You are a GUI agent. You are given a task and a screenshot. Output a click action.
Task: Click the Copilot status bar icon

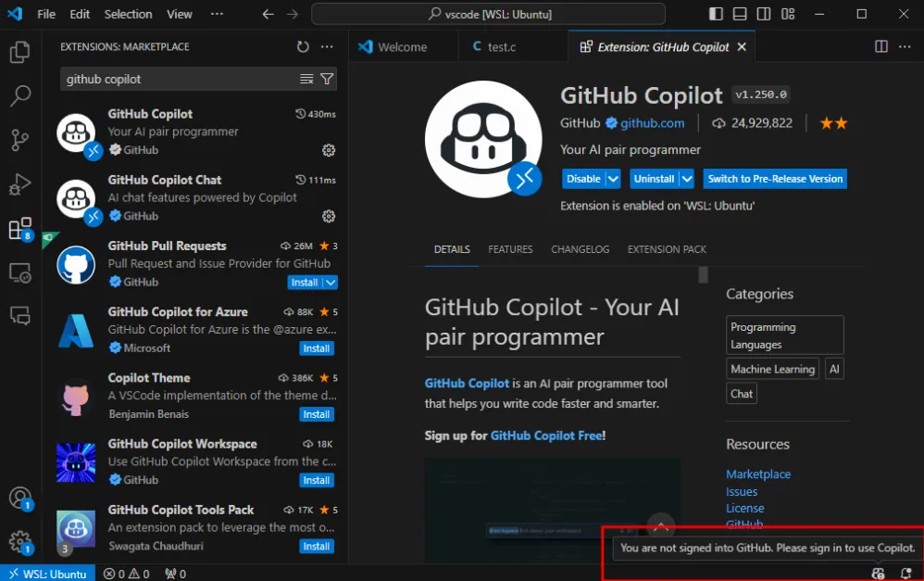pos(878,574)
